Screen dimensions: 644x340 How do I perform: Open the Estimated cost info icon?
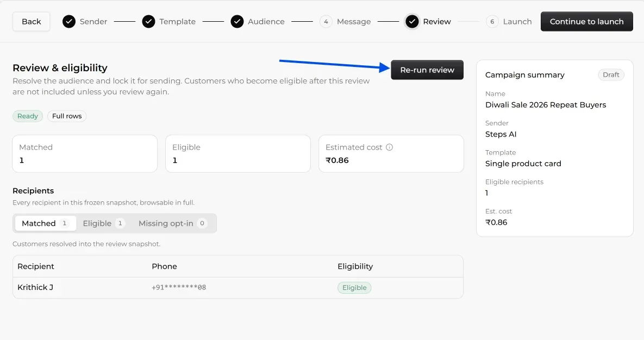pos(389,147)
